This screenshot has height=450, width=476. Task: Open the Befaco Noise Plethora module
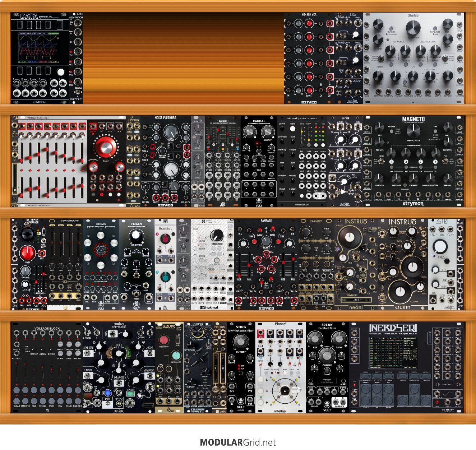166,161
